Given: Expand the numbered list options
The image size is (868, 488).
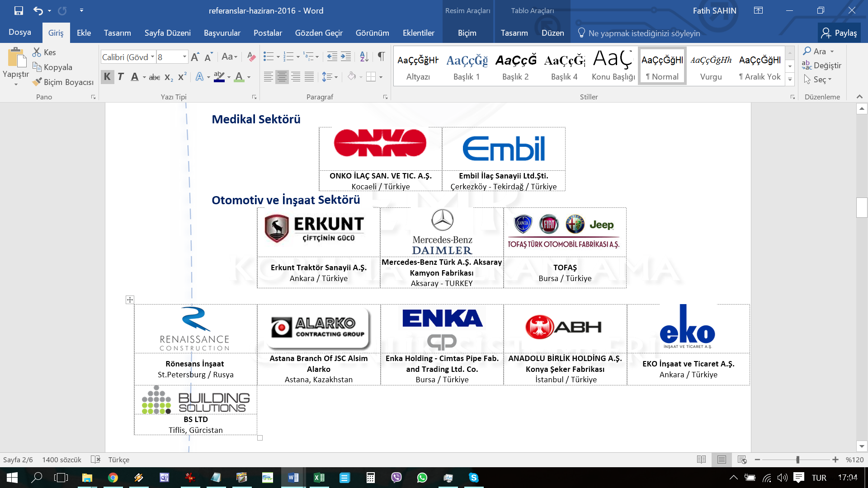Looking at the screenshot, I should [298, 57].
